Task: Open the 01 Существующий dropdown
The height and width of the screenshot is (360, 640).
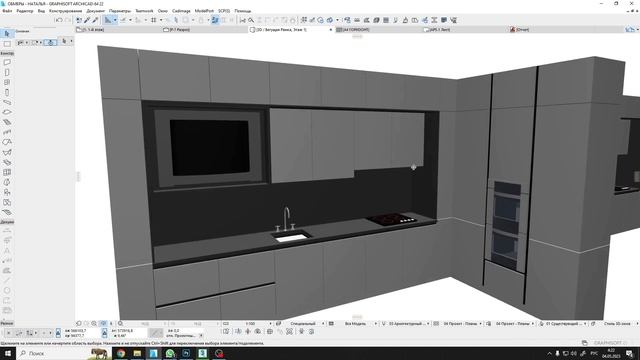Action: [x=565, y=323]
